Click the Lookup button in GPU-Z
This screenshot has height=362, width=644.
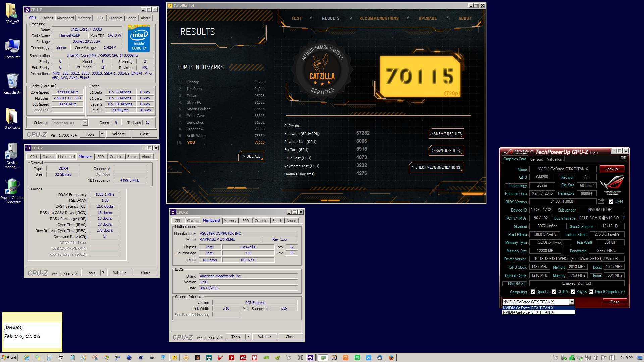point(612,169)
